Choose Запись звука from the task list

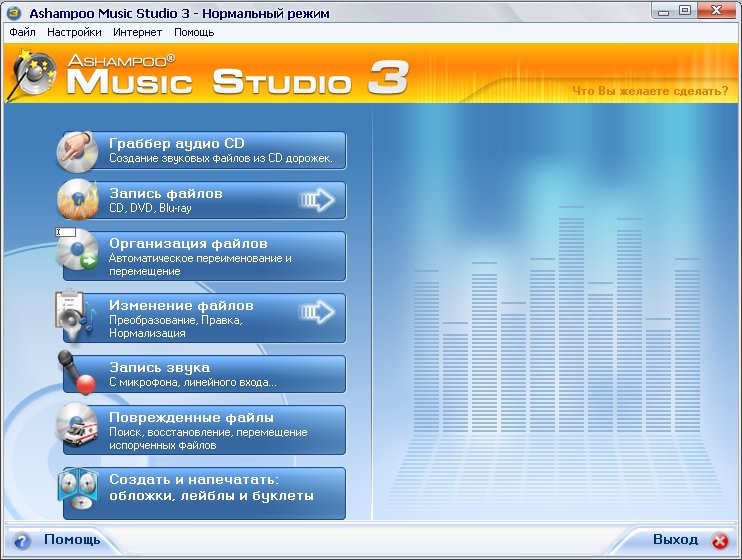227,374
